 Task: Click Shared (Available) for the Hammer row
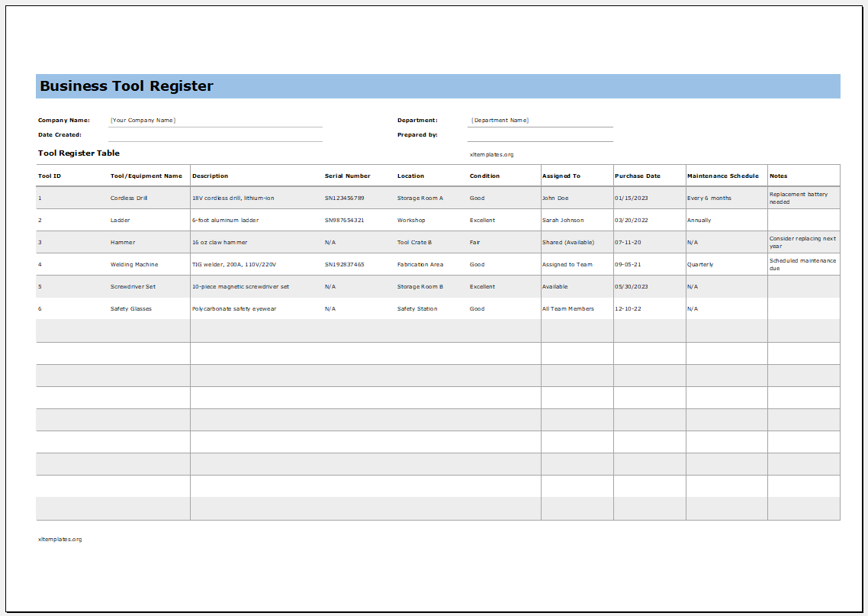(567, 242)
